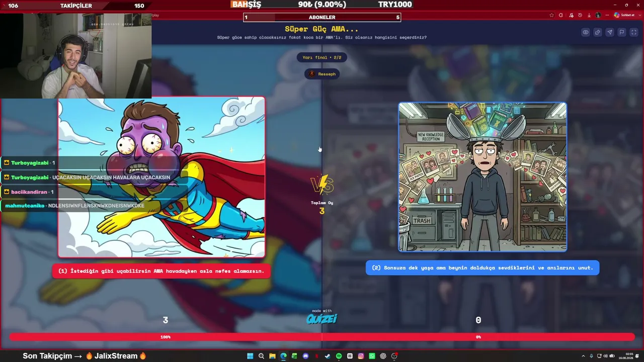Image resolution: width=644 pixels, height=362 pixels.
Task: Click the 0% vote bar on the right
Action: (x=478, y=337)
